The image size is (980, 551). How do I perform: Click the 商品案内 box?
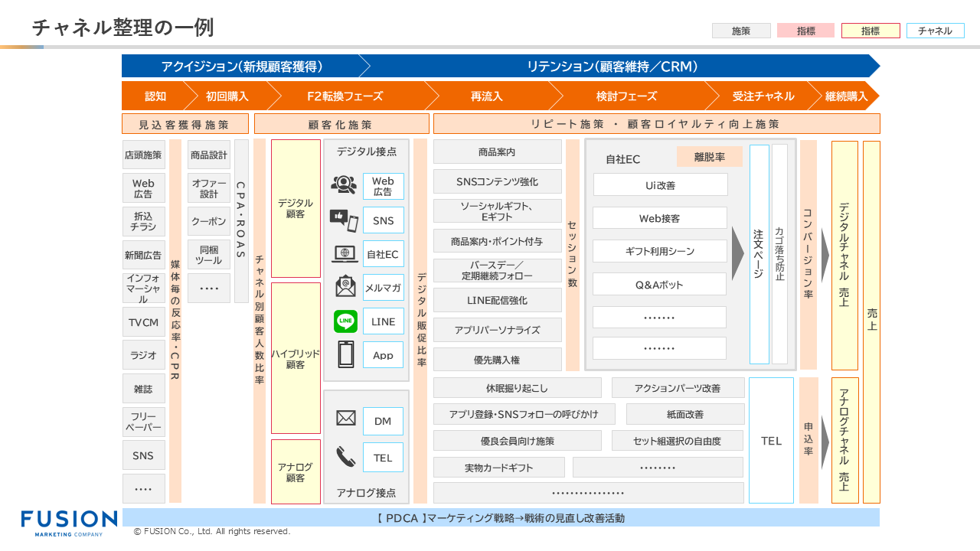(x=497, y=152)
